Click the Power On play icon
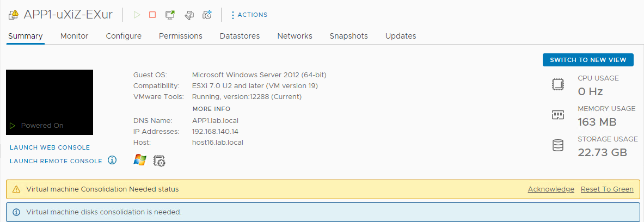This screenshot has height=222, width=644. coord(137,15)
